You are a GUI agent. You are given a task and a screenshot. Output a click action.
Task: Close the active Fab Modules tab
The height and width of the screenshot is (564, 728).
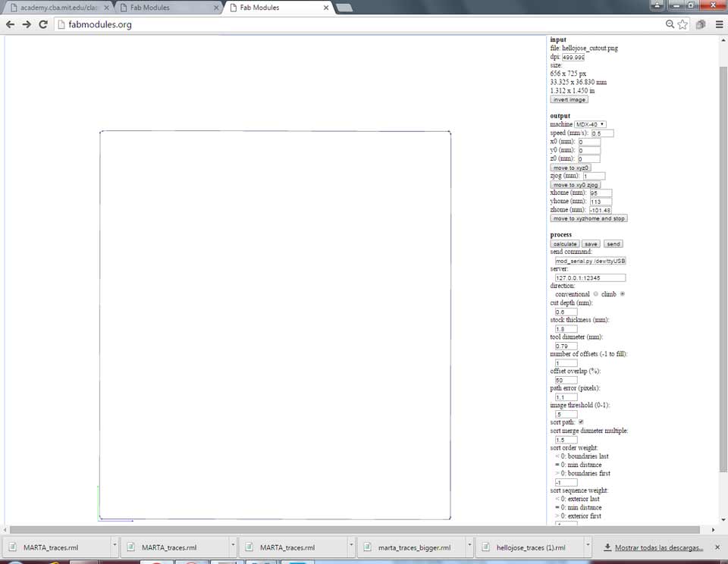pyautogui.click(x=326, y=8)
